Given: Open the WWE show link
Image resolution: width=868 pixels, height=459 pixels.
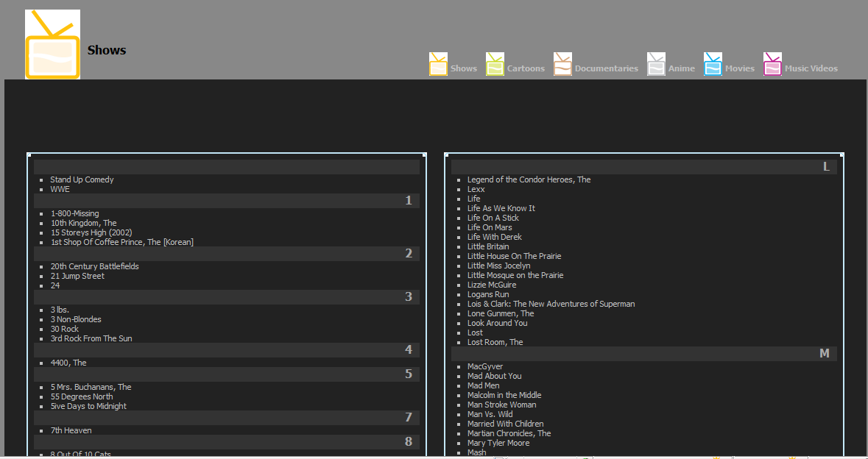Looking at the screenshot, I should [x=60, y=189].
